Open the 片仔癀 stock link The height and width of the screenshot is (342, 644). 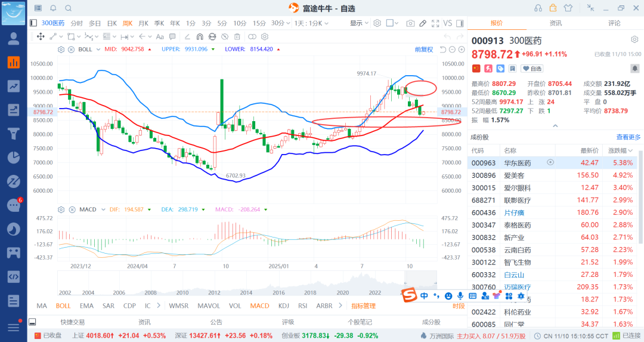pos(514,212)
